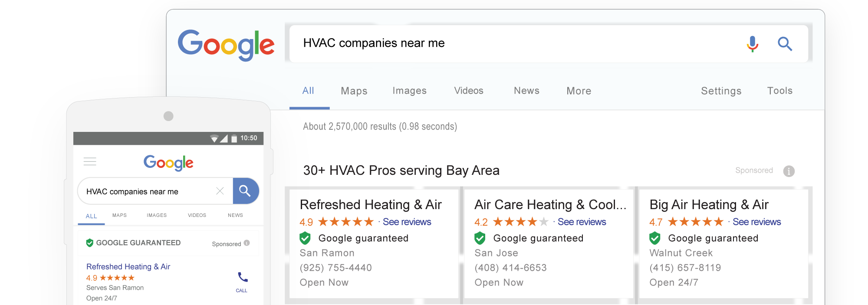Click the Sponsored info icon on desktop

click(789, 171)
